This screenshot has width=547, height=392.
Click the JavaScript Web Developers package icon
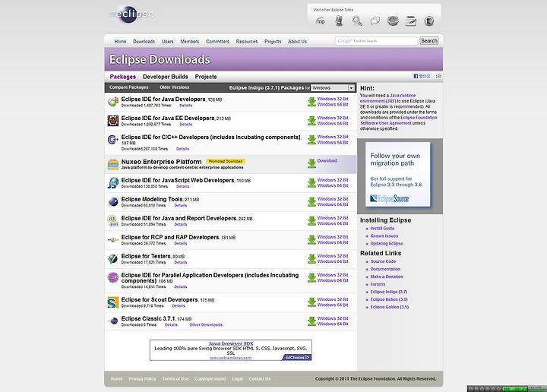click(113, 183)
